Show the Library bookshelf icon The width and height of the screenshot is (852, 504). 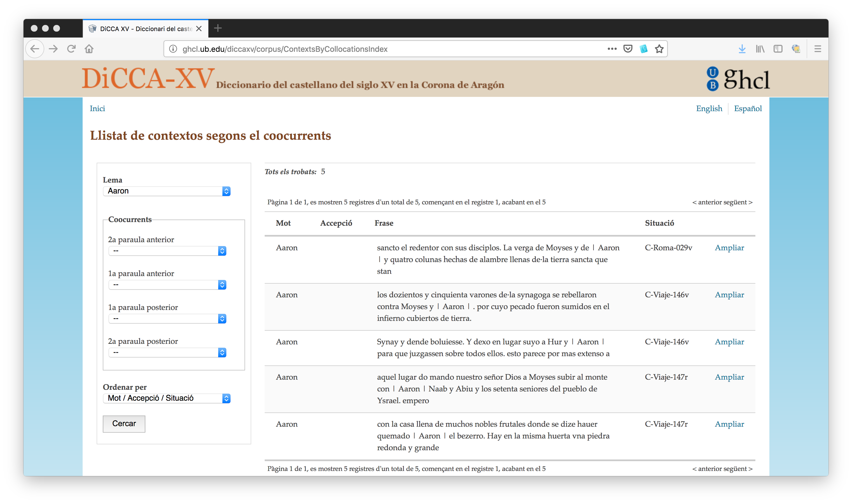760,49
